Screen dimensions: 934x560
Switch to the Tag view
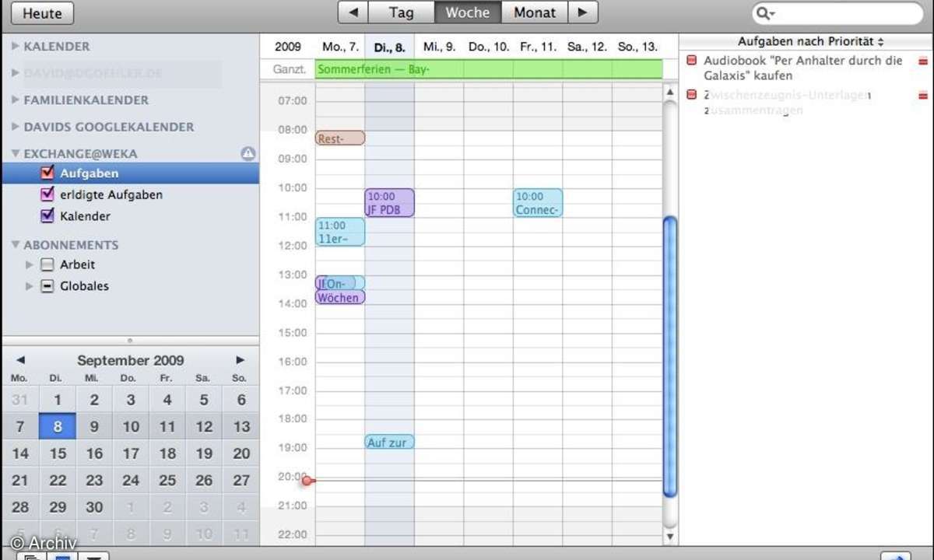tap(400, 12)
